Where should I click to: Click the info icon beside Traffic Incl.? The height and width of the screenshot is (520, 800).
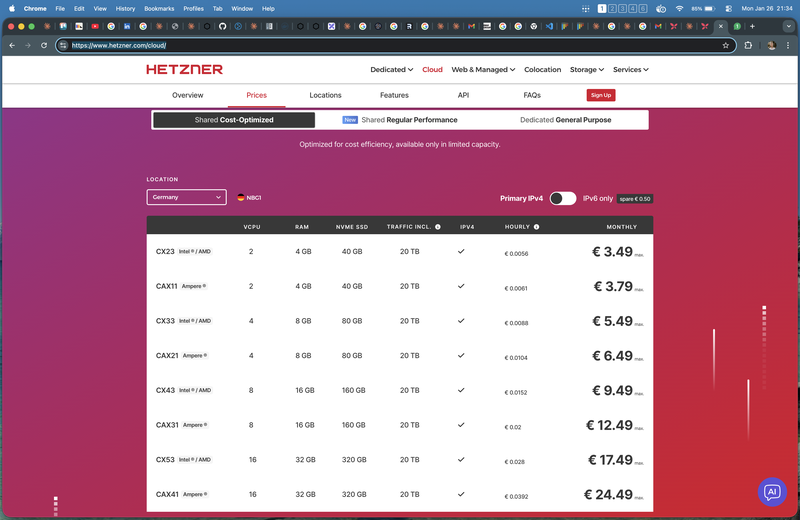438,227
